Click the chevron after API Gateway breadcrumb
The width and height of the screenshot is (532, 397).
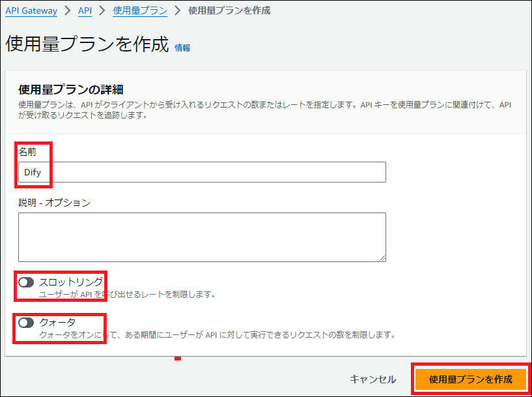(66, 10)
